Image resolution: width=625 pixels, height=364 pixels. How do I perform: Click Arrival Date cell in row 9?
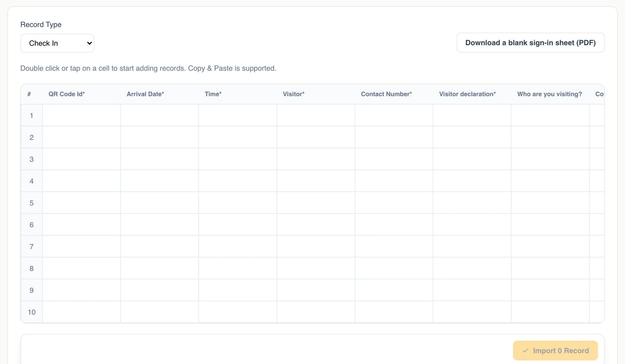160,290
